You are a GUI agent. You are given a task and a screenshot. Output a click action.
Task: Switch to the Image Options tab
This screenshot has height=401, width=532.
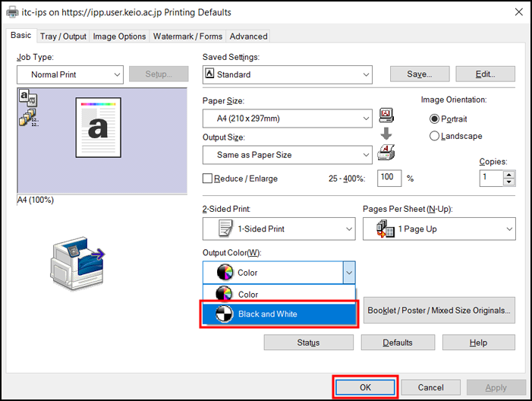click(119, 36)
